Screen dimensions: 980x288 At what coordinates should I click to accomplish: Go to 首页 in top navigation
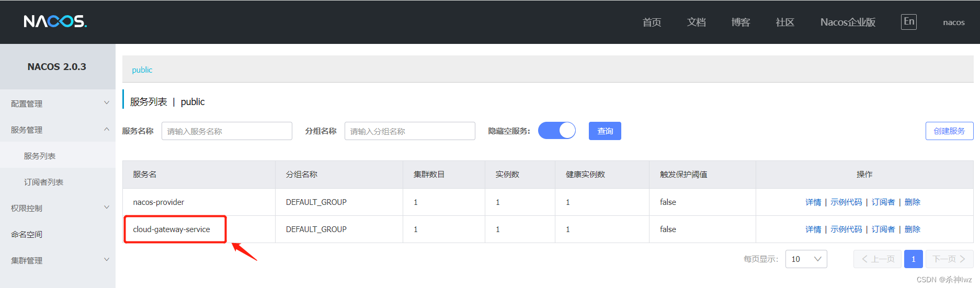coord(652,22)
